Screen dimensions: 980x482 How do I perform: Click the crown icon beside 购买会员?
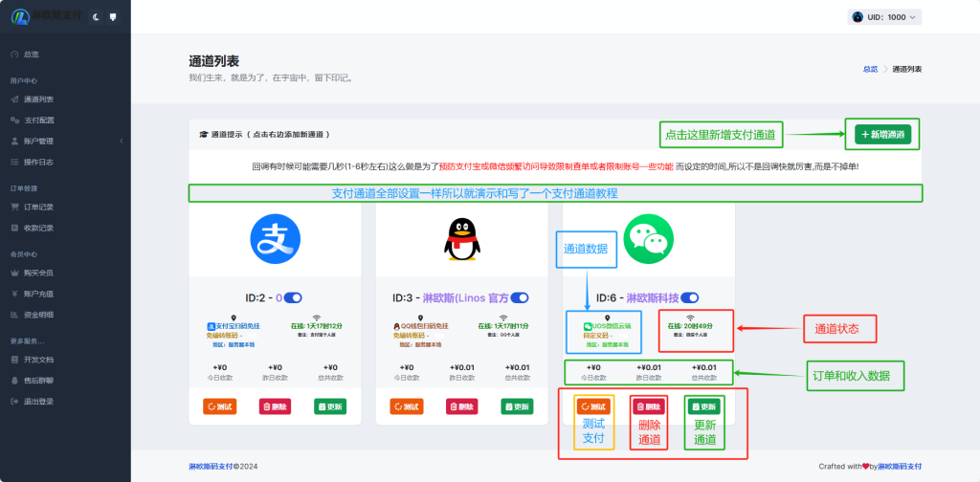14,273
